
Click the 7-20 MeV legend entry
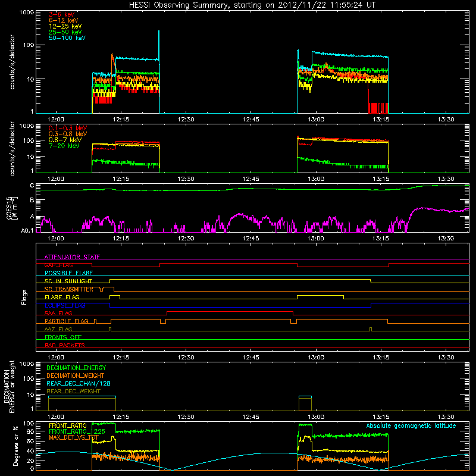pyautogui.click(x=64, y=146)
